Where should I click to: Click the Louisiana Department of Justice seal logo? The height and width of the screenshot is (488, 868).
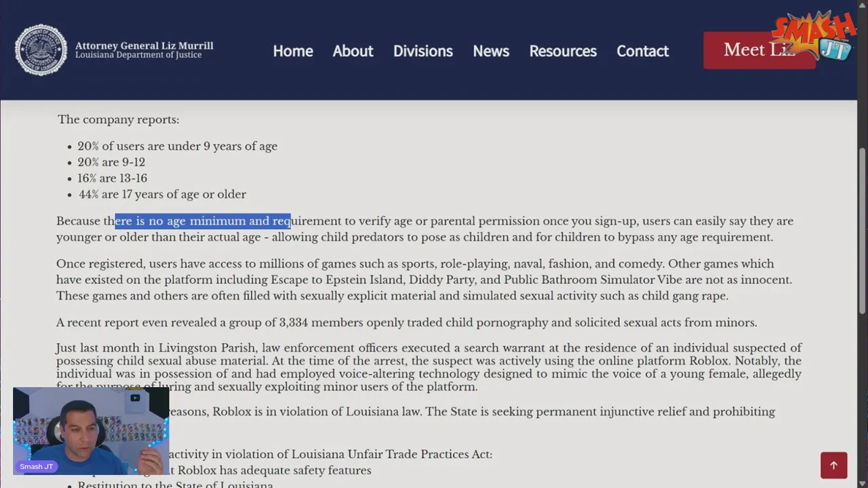pos(41,50)
